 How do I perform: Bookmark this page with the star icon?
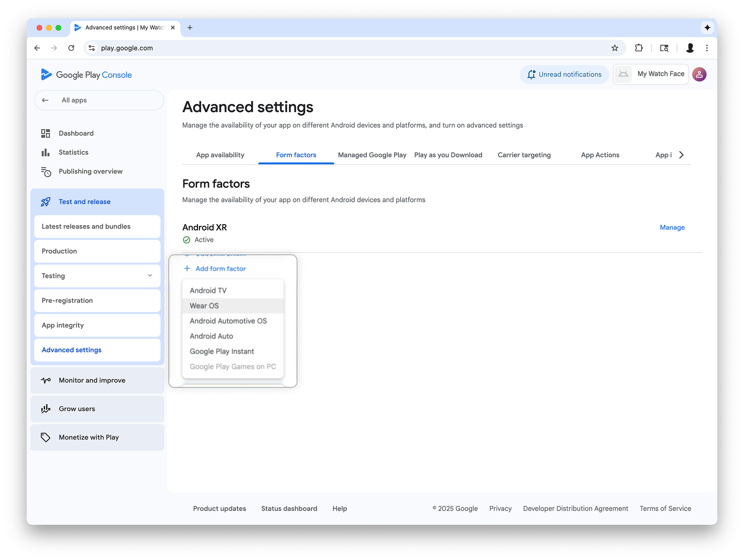tap(614, 48)
